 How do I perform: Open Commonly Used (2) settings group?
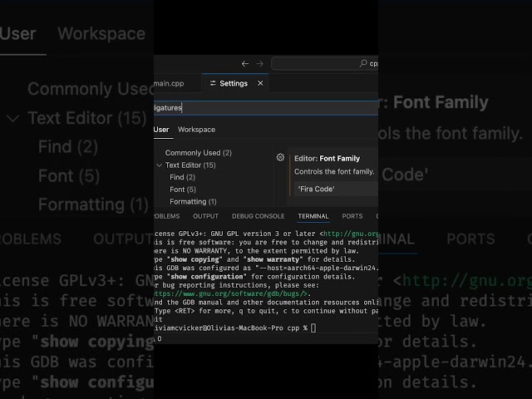(198, 153)
